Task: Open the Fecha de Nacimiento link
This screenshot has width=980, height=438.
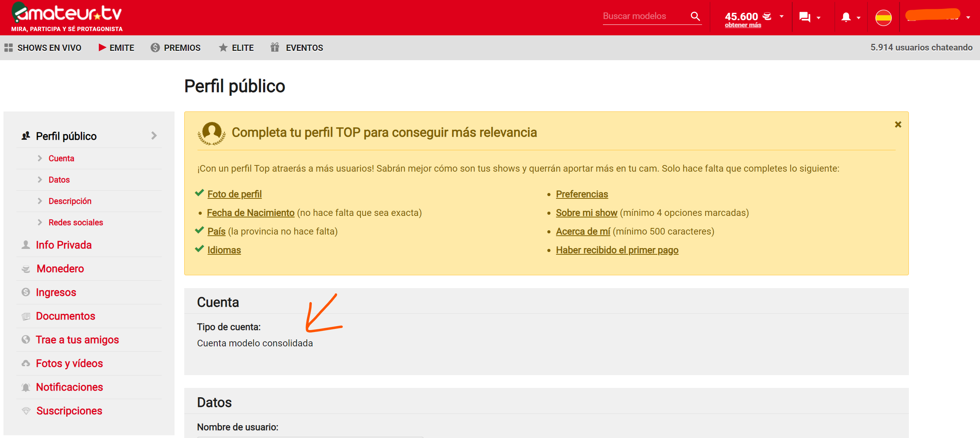Action: pyautogui.click(x=251, y=213)
